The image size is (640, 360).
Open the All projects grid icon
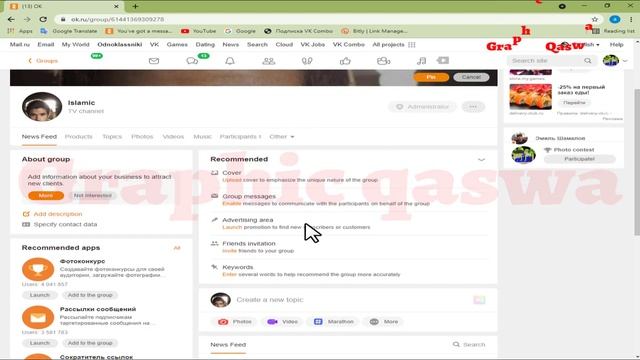coord(412,44)
